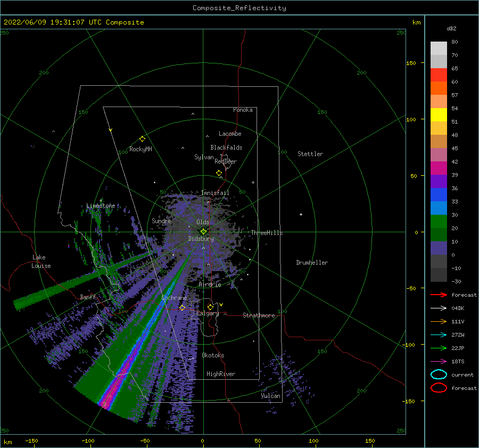
Task: Click the Lake Louise label
Action: (x=41, y=262)
